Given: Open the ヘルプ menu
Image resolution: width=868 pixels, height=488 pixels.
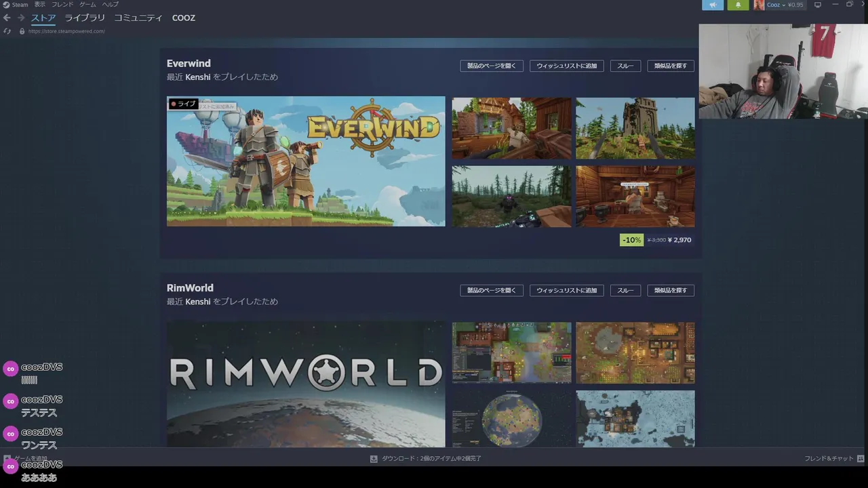Looking at the screenshot, I should pos(110,5).
